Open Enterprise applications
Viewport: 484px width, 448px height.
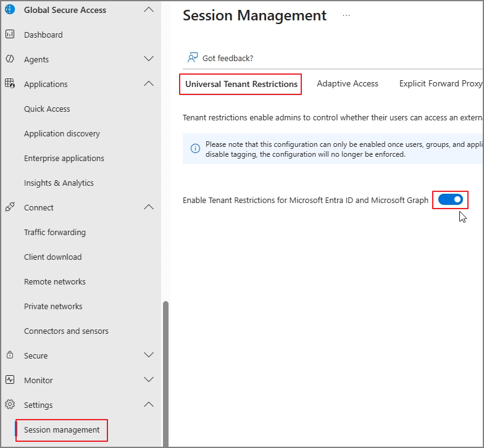pyautogui.click(x=64, y=158)
